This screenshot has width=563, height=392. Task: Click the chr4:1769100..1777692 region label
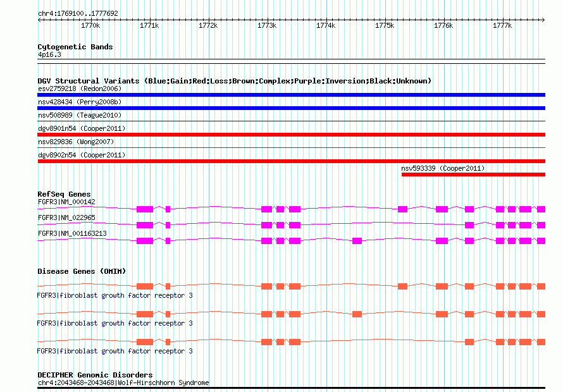tap(78, 13)
